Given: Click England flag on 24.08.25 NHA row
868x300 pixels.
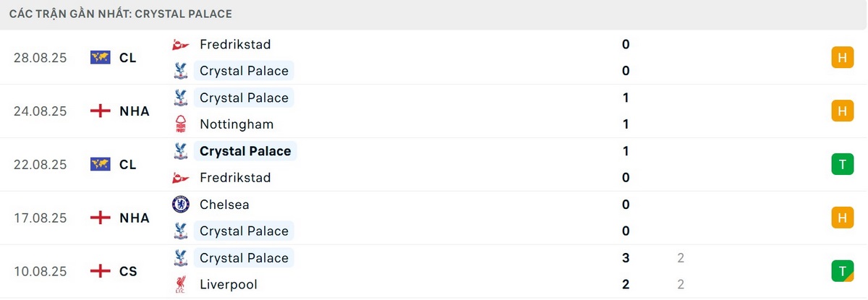Looking at the screenshot, I should (100, 111).
